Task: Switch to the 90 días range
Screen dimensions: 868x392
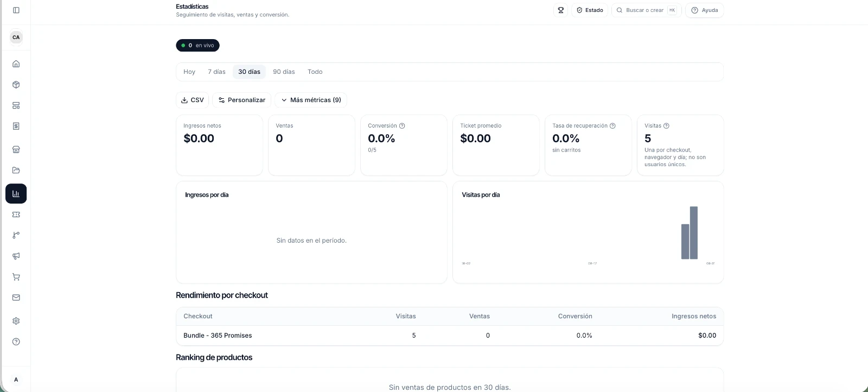Action: pyautogui.click(x=284, y=72)
